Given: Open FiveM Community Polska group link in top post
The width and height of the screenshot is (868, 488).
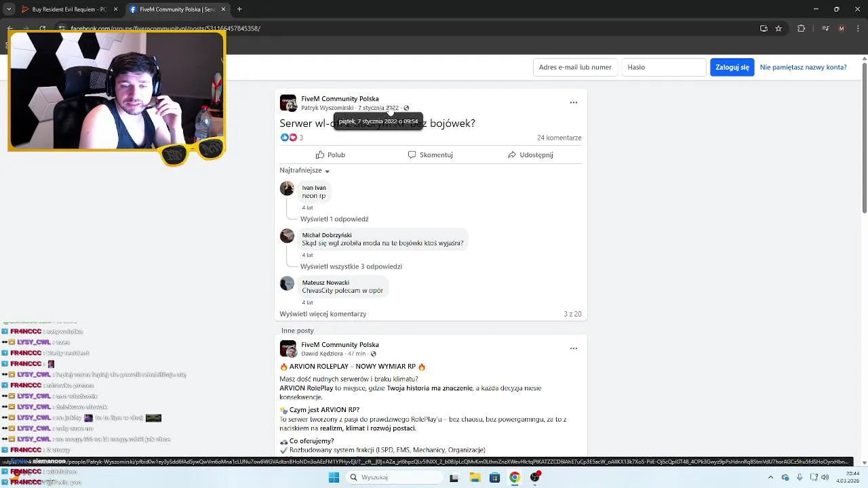Looking at the screenshot, I should [340, 99].
